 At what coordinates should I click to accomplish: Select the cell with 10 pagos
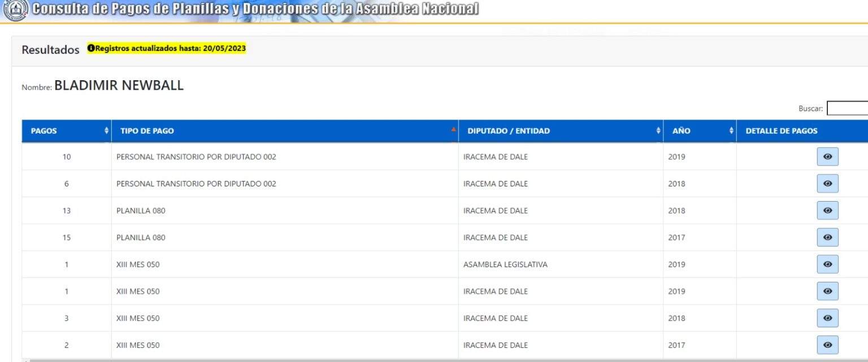(x=67, y=157)
